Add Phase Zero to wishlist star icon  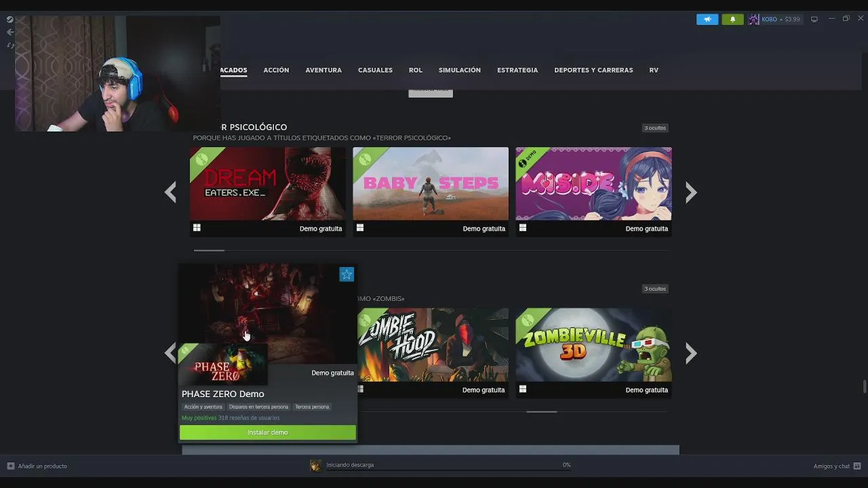(347, 274)
